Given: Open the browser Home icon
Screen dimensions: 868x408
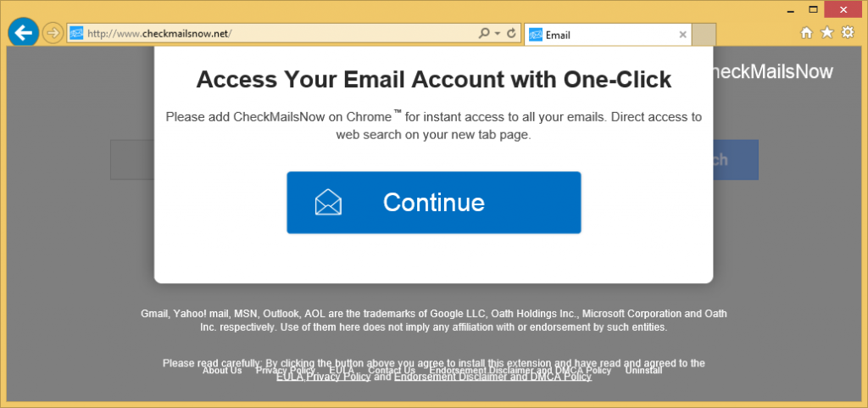Looking at the screenshot, I should click(x=806, y=33).
